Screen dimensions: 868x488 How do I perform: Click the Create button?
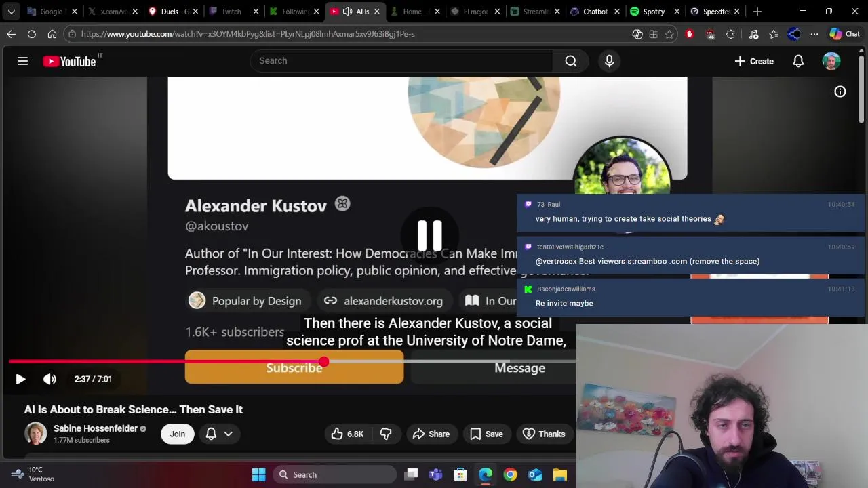754,61
